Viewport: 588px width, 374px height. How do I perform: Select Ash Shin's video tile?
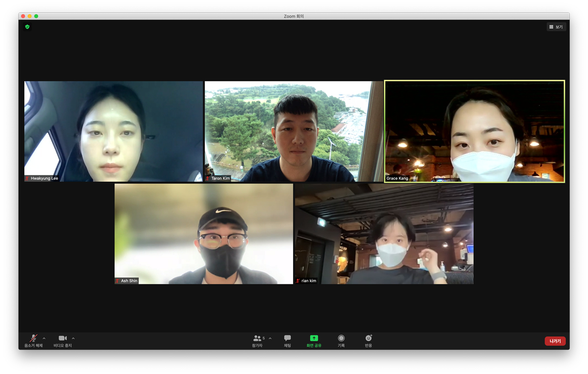pos(204,234)
